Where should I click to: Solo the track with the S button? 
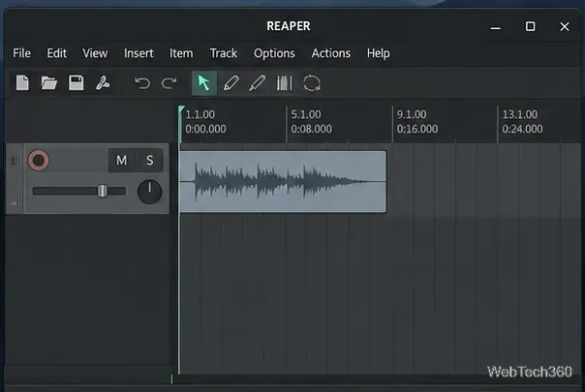tap(149, 161)
